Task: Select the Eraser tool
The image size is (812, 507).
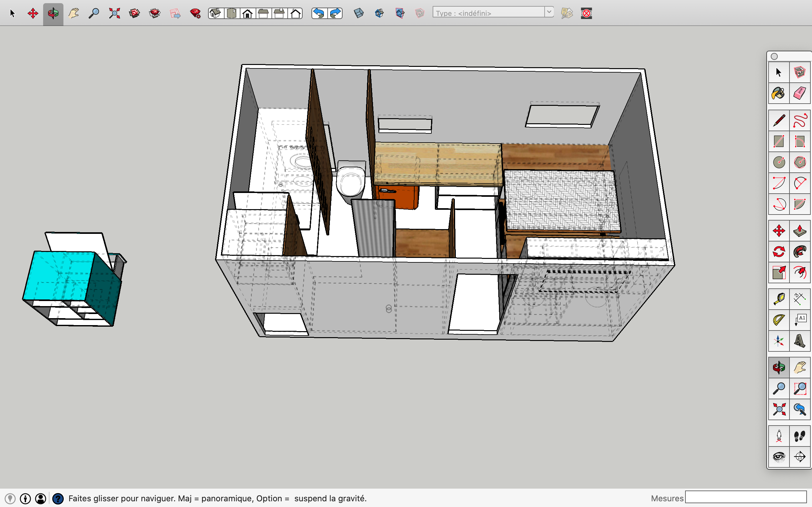Action: click(x=800, y=93)
